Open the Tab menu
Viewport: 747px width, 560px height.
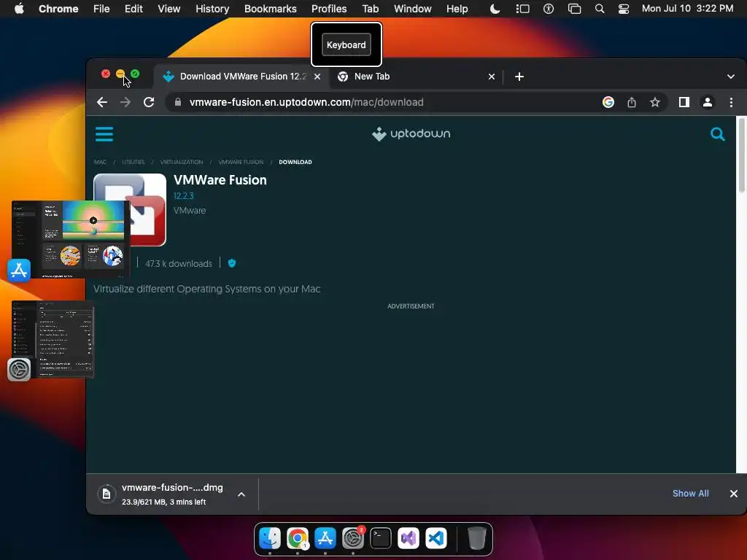(x=370, y=9)
